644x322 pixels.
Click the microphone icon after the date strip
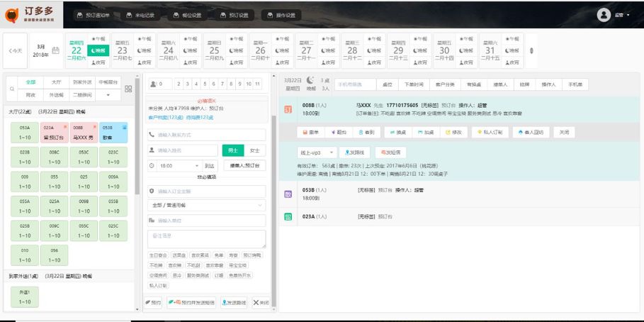point(532,50)
